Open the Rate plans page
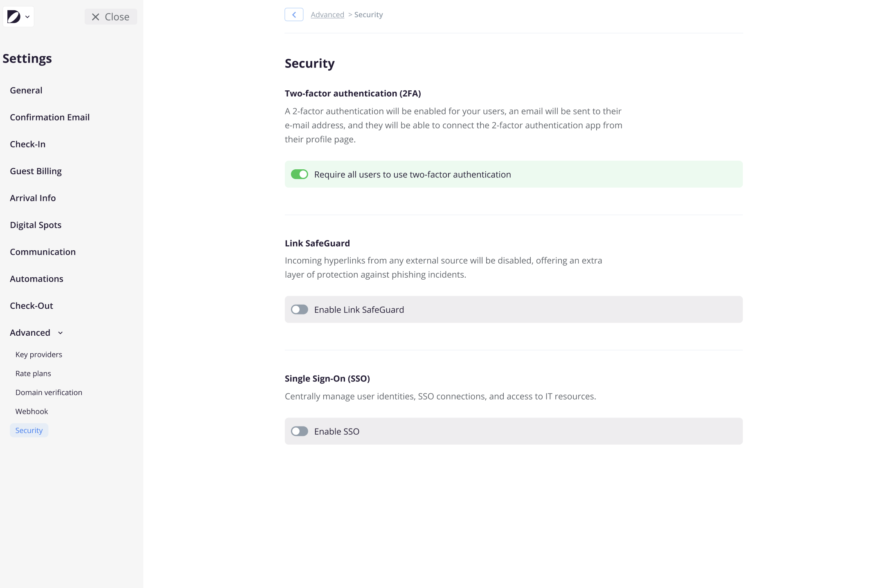879x588 pixels. pos(33,374)
